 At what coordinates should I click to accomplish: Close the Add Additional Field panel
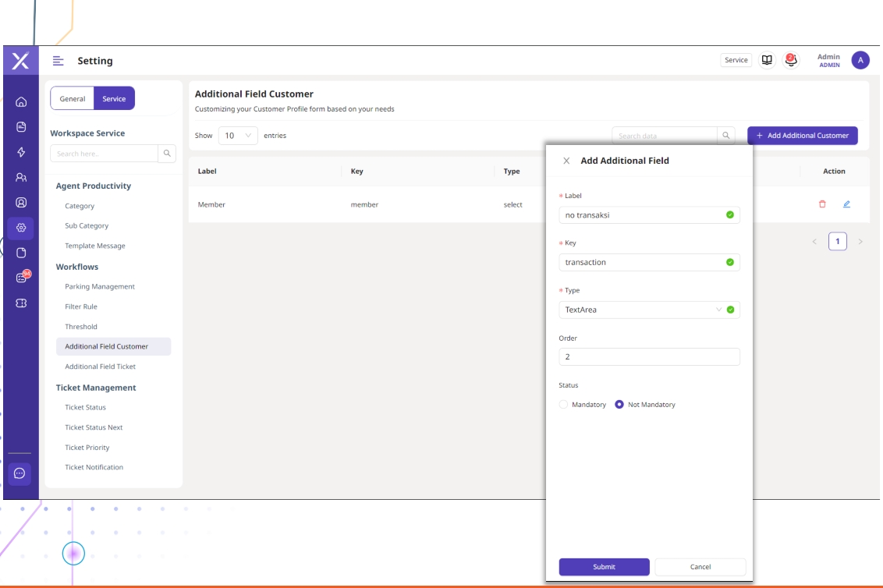(566, 161)
